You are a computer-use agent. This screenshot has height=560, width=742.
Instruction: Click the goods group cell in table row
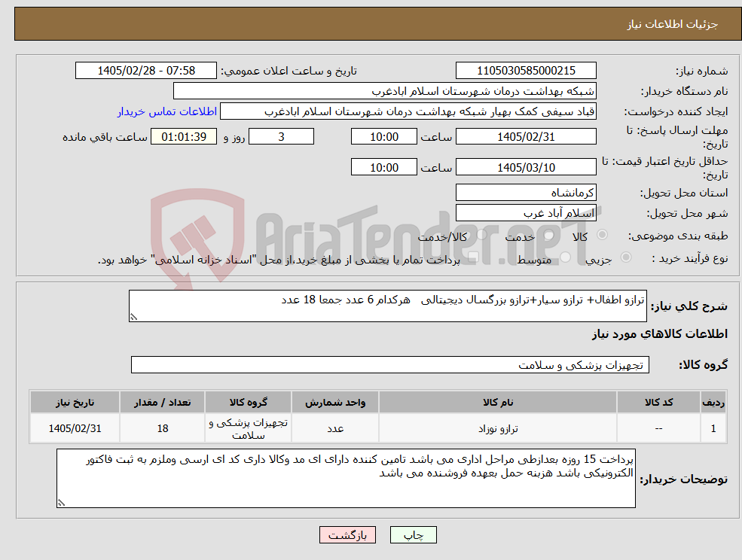pyautogui.click(x=249, y=428)
